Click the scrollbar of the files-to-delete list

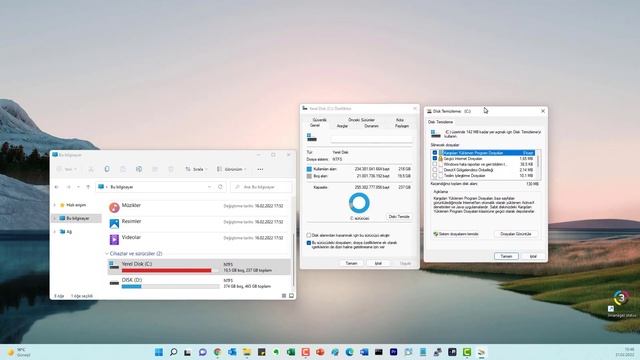539,164
